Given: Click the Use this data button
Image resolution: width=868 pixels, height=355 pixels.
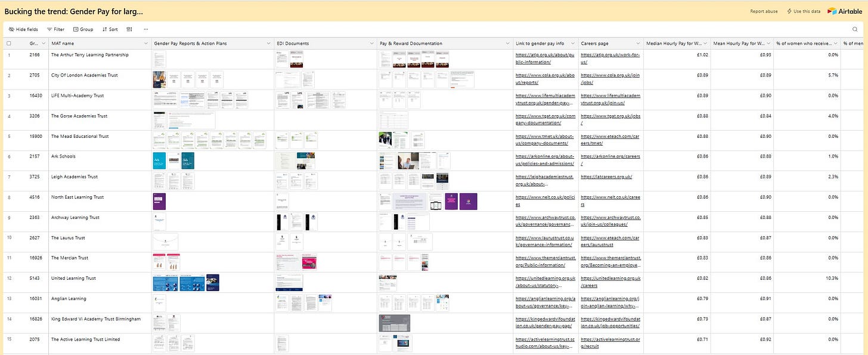Looking at the screenshot, I should [x=804, y=11].
